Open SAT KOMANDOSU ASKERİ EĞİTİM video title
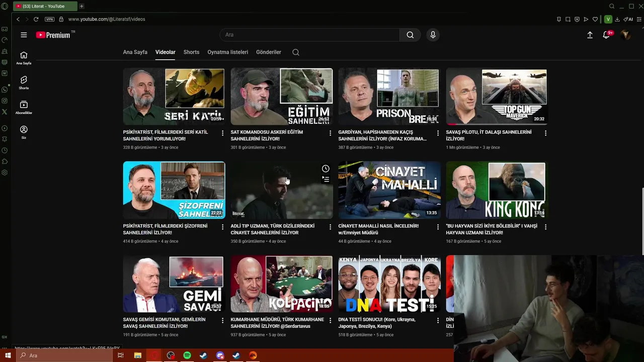 point(267,135)
